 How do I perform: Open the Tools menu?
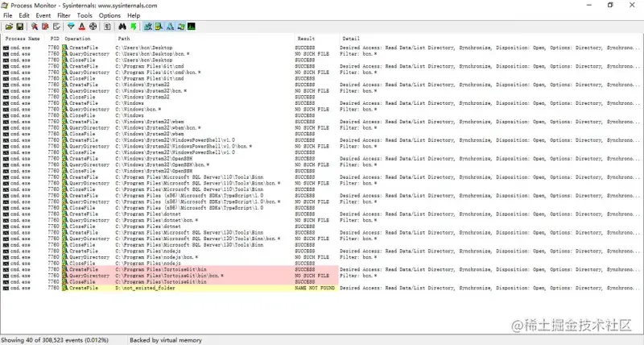click(85, 15)
